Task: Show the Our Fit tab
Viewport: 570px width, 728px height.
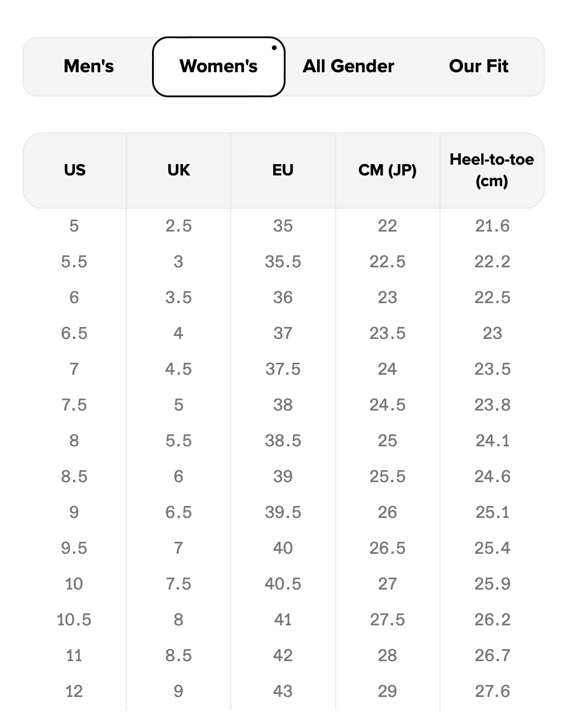Action: tap(479, 66)
